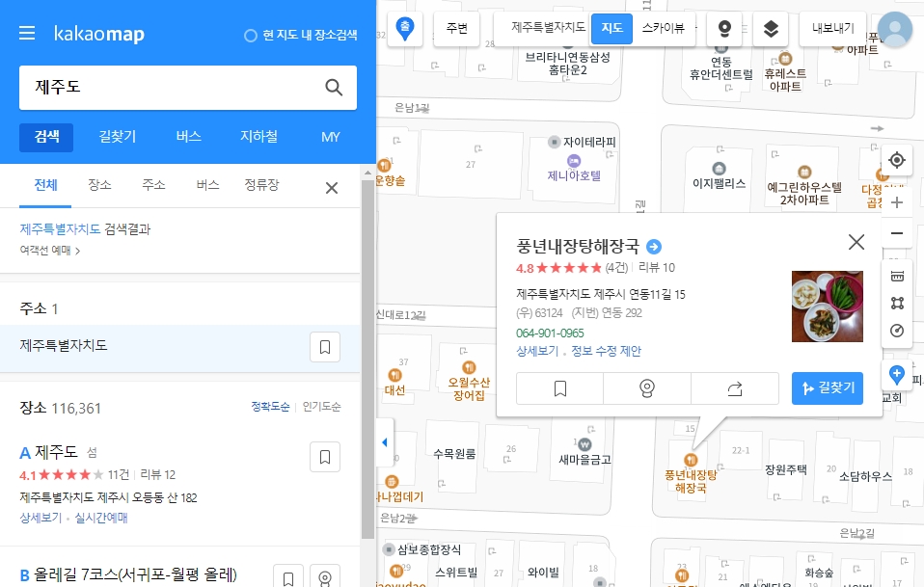This screenshot has height=587, width=924.
Task: Click 실시간예매 link under 제주도
Action: [x=100, y=518]
